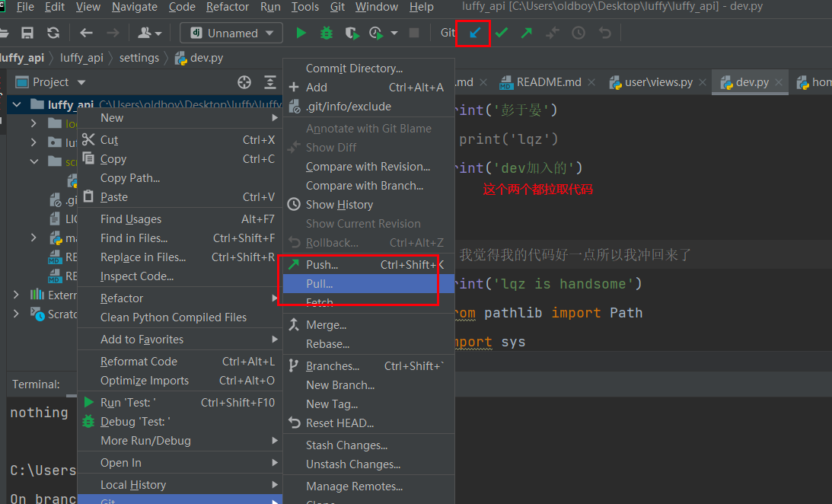Image resolution: width=832 pixels, height=504 pixels.
Task: Select Compare with Revision...
Action: pyautogui.click(x=368, y=167)
